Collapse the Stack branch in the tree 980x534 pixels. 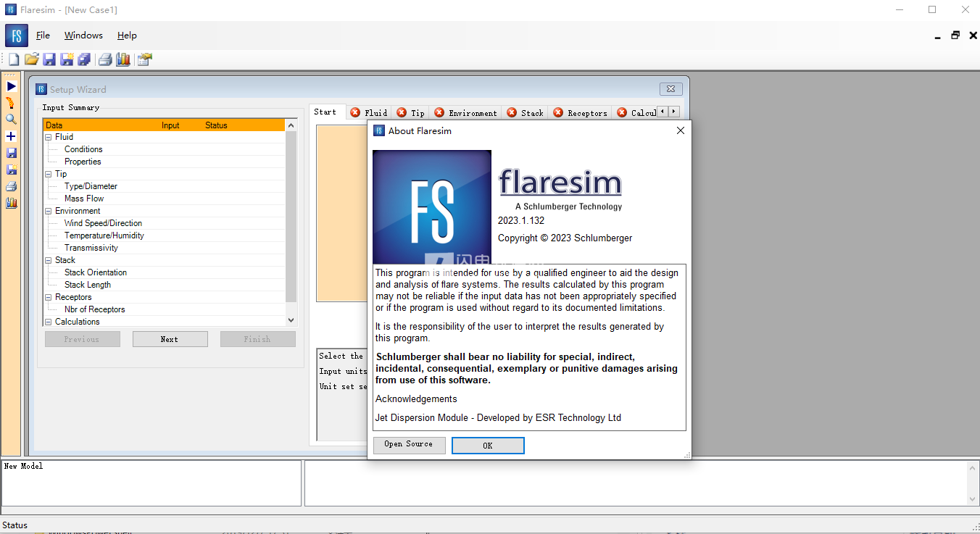point(48,259)
